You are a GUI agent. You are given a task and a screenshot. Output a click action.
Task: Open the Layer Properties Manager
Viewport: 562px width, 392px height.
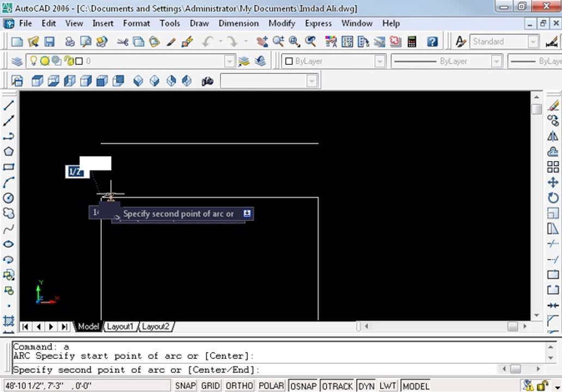tap(17, 62)
